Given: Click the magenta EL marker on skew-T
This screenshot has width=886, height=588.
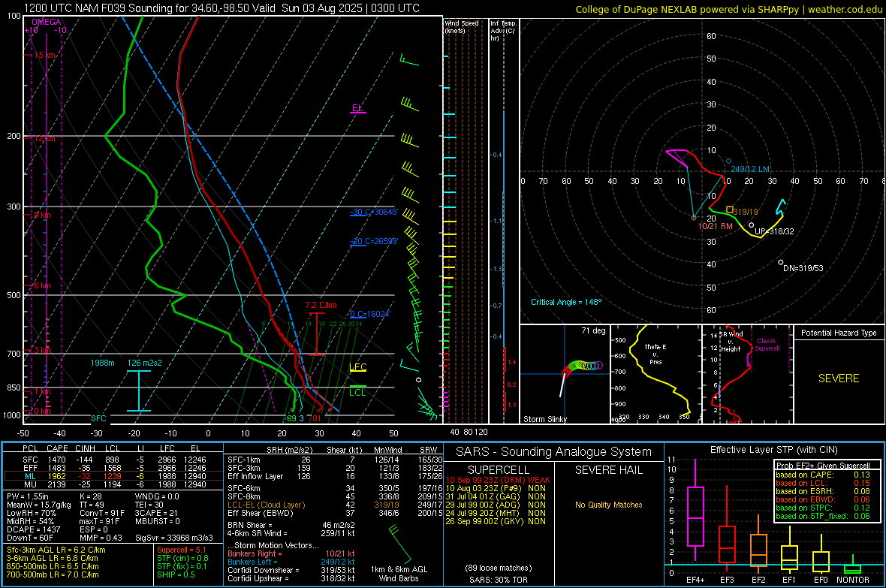Looking at the screenshot, I should [x=357, y=108].
